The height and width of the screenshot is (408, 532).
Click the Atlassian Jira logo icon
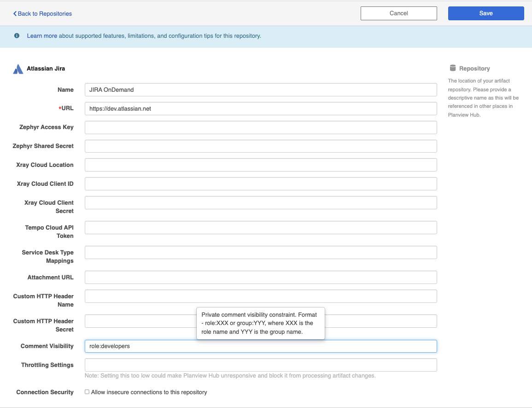(18, 69)
